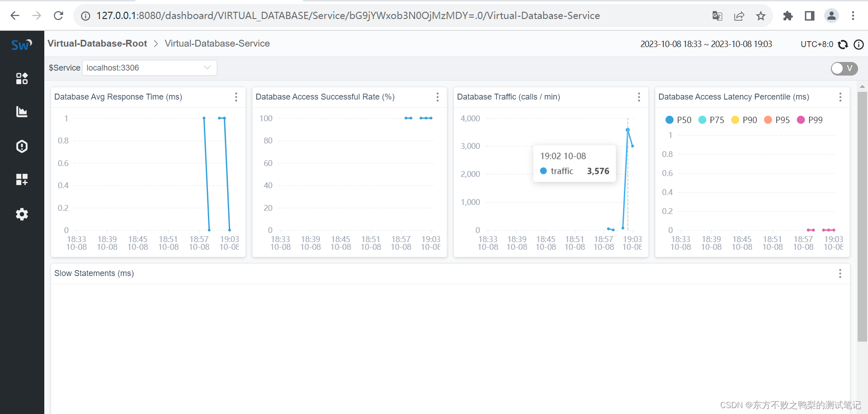
Task: Go back in browser history
Action: tap(15, 16)
